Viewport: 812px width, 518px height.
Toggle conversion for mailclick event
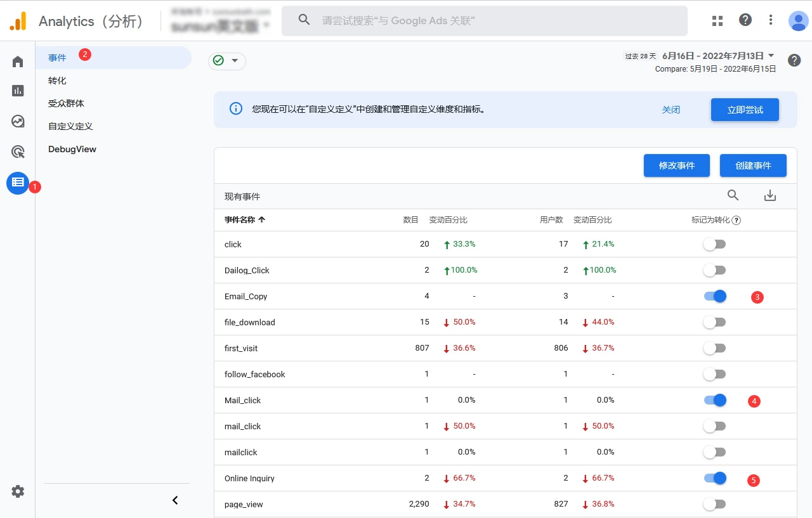(714, 452)
